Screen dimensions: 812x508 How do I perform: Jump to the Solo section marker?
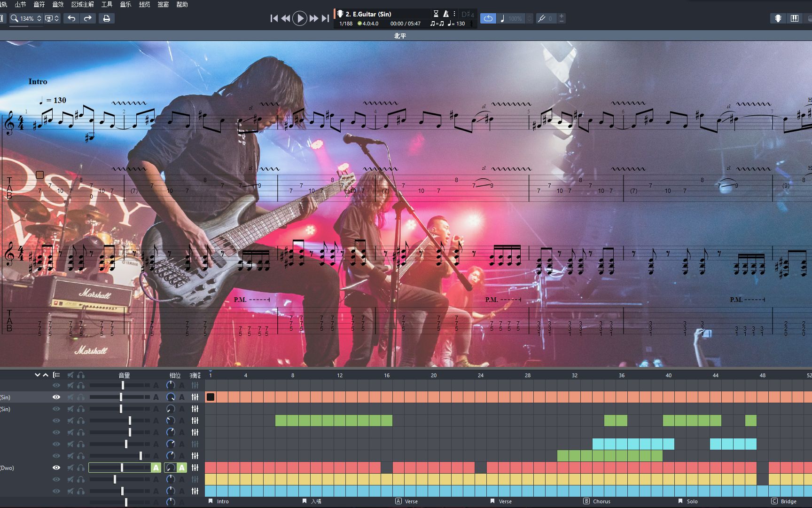[x=688, y=501]
